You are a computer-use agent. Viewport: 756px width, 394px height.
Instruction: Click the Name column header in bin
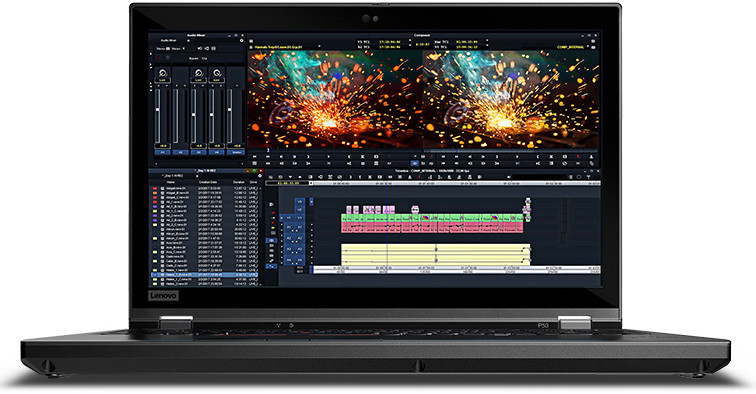[171, 182]
